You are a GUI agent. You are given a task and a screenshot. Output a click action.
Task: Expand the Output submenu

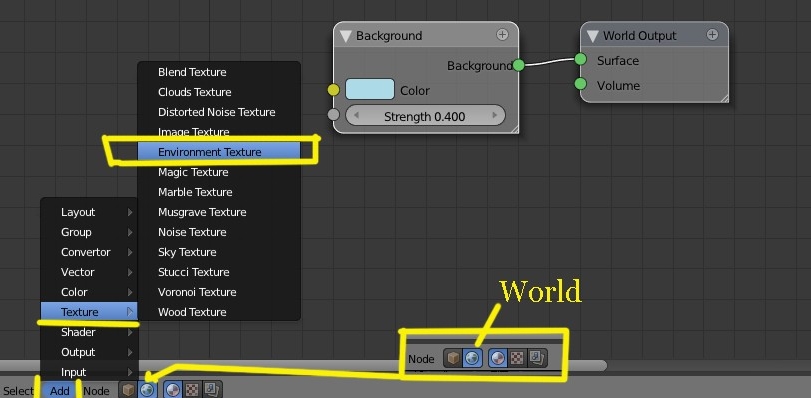coord(89,352)
